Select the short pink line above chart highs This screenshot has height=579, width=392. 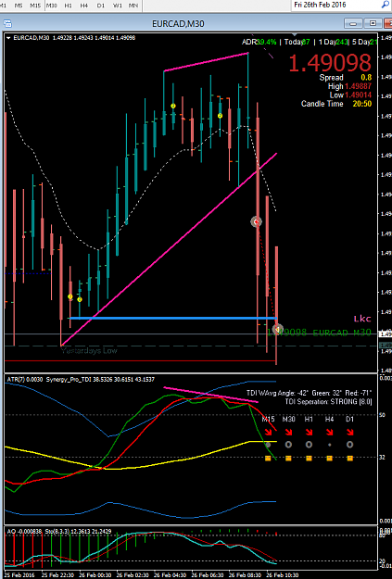point(206,62)
